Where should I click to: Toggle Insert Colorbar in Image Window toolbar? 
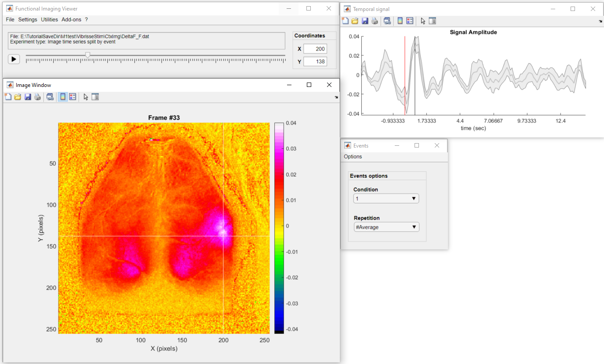click(63, 97)
